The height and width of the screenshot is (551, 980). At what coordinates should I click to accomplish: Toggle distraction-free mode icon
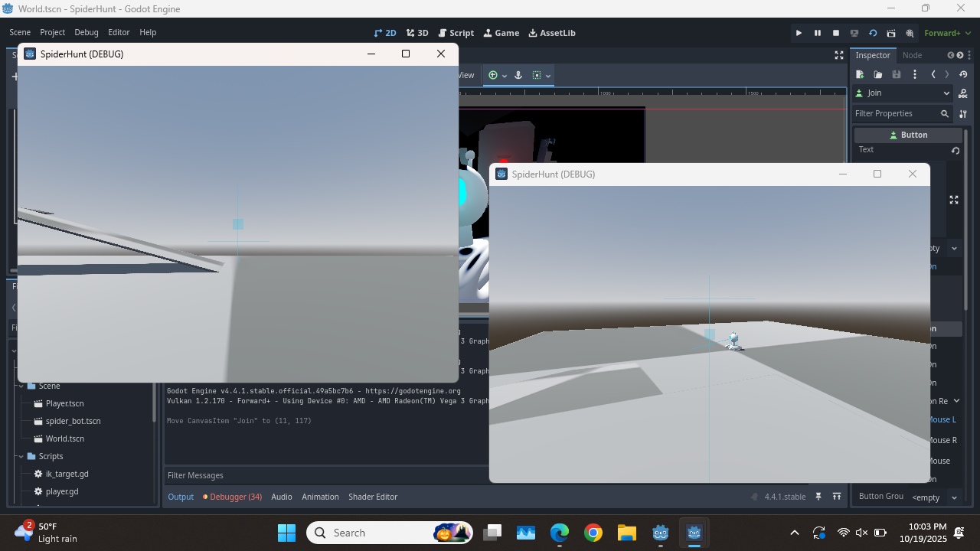click(x=839, y=55)
